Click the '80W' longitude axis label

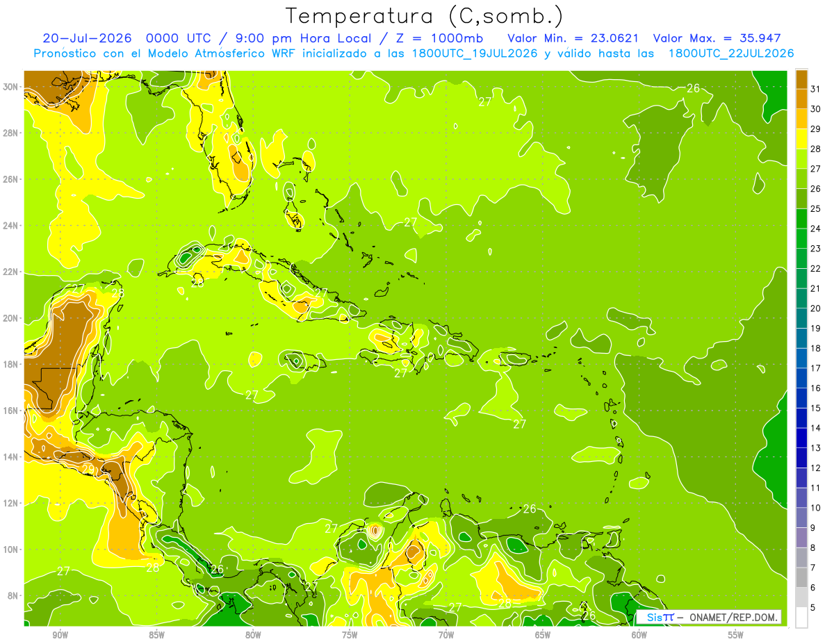click(253, 636)
